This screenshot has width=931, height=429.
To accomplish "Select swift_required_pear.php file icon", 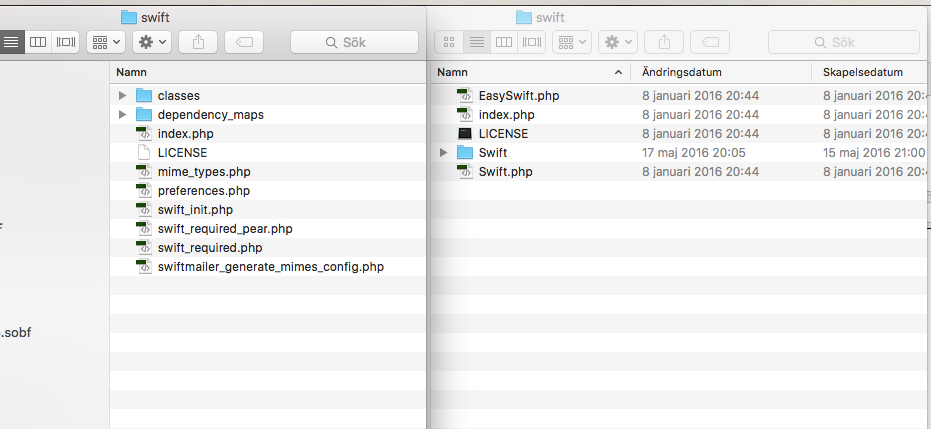I will [x=144, y=228].
